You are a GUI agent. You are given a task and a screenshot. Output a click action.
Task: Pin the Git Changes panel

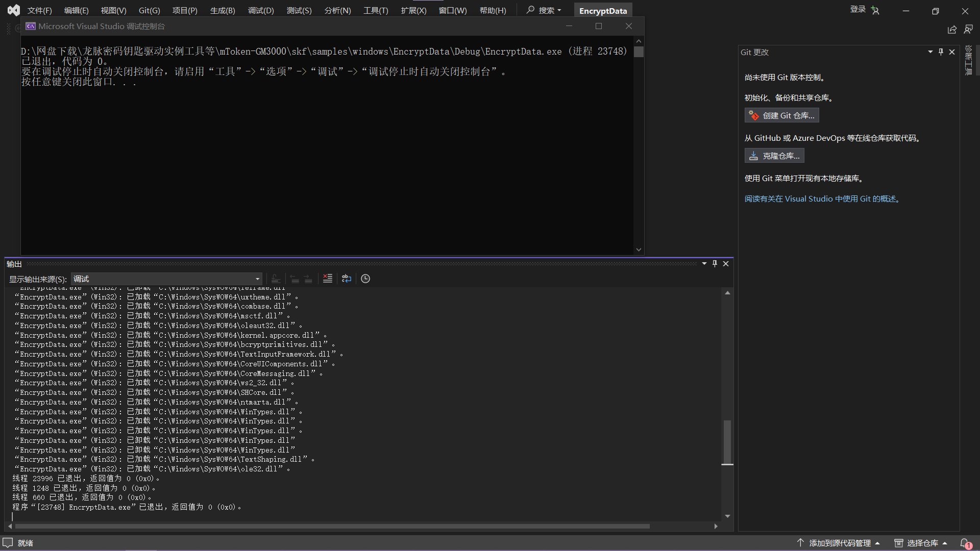click(x=941, y=52)
